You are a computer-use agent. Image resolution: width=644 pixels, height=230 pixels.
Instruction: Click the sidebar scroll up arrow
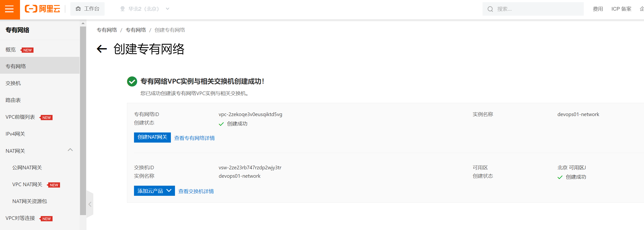[83, 23]
